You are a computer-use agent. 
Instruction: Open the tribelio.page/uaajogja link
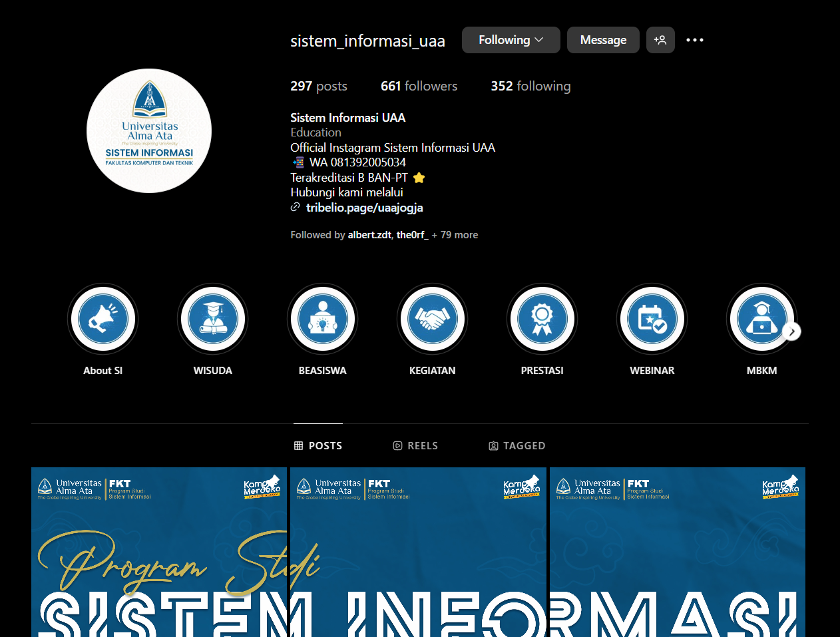[x=364, y=208]
